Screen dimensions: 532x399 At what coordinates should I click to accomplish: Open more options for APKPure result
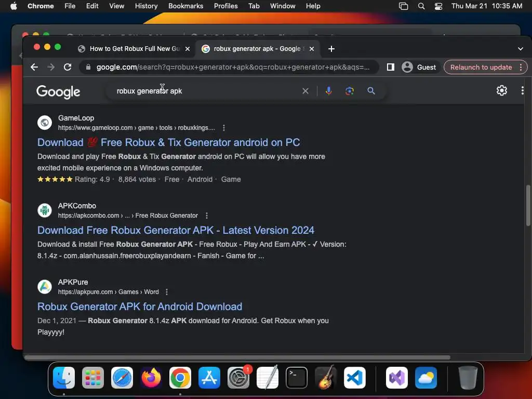pyautogui.click(x=167, y=292)
